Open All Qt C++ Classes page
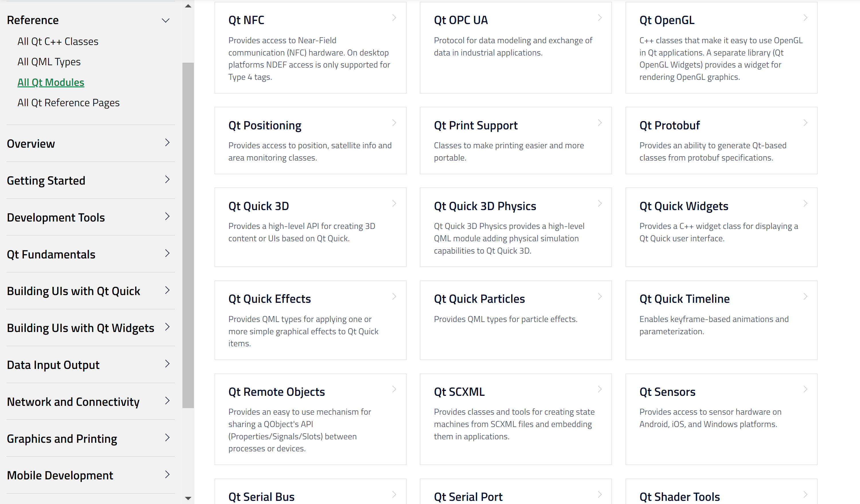860x504 pixels. [58, 41]
